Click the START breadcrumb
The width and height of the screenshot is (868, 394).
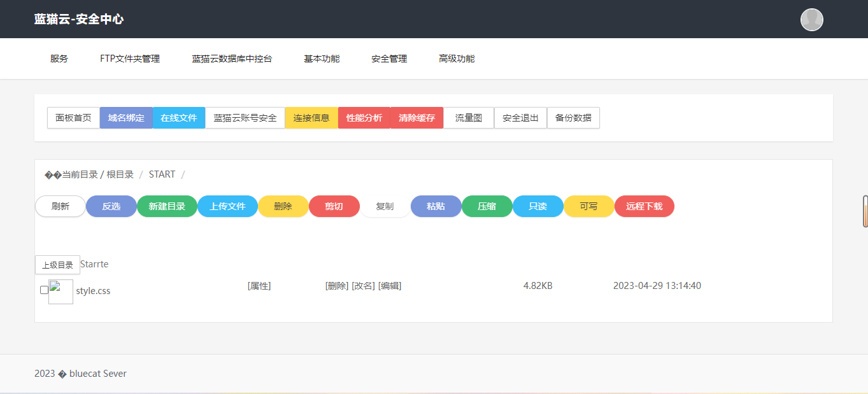click(x=162, y=174)
